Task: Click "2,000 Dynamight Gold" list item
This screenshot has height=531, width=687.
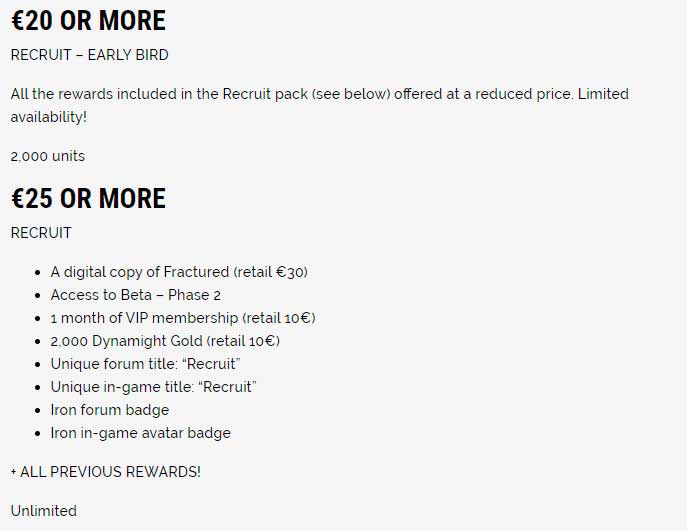Action: tap(126, 341)
